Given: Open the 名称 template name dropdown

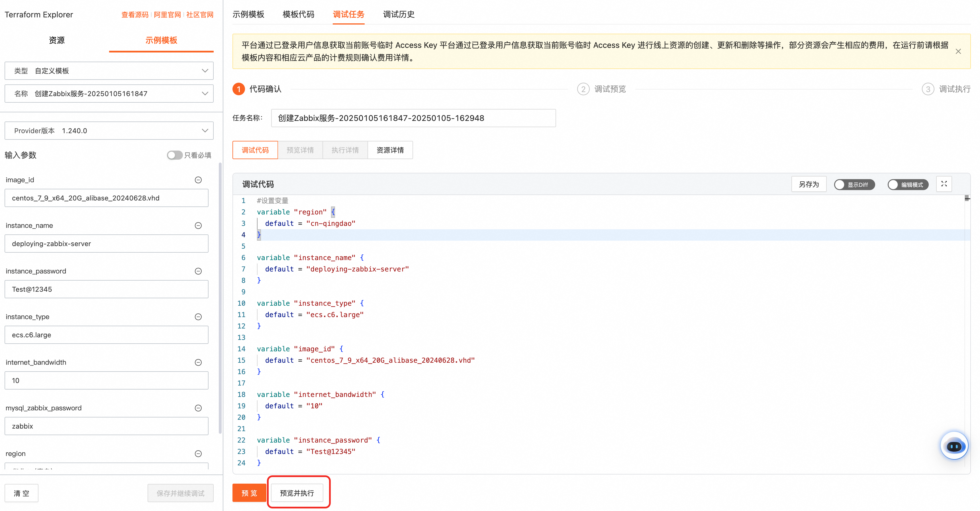Looking at the screenshot, I should (x=109, y=94).
